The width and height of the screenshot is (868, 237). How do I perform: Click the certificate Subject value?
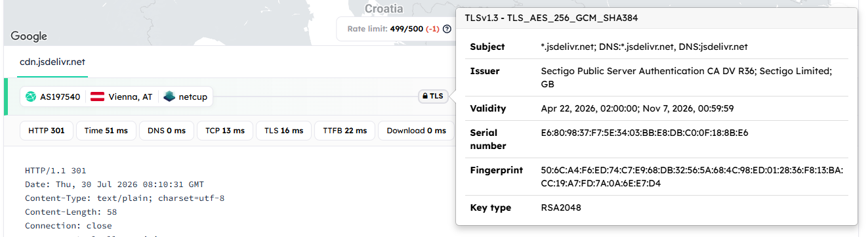[644, 47]
